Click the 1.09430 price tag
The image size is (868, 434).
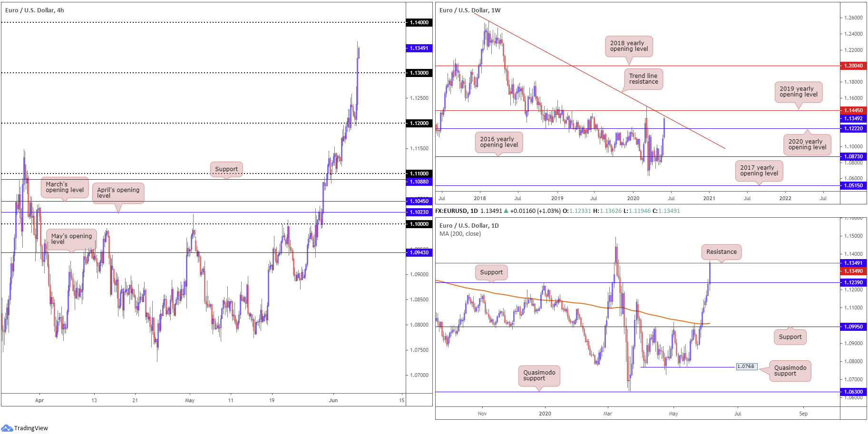(x=419, y=252)
